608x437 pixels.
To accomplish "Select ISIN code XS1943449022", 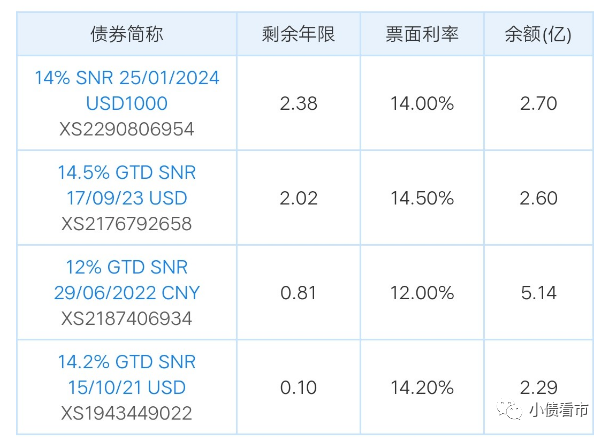I will coord(127,413).
